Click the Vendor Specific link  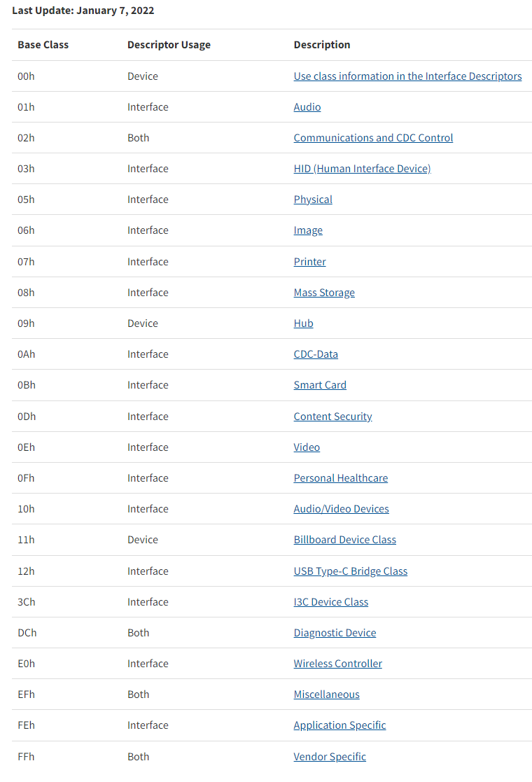point(330,757)
